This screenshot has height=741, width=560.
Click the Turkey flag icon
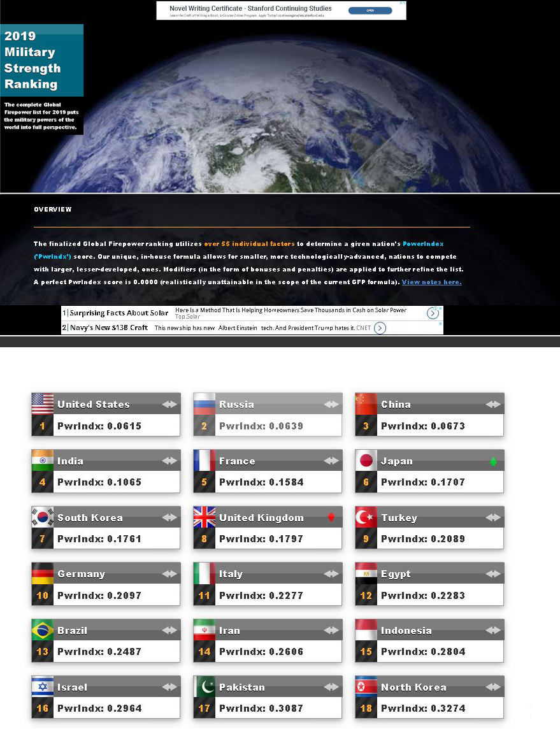pyautogui.click(x=366, y=517)
